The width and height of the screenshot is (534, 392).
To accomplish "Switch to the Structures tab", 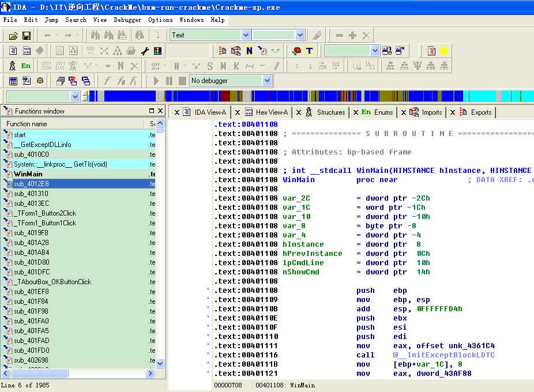I will point(325,112).
